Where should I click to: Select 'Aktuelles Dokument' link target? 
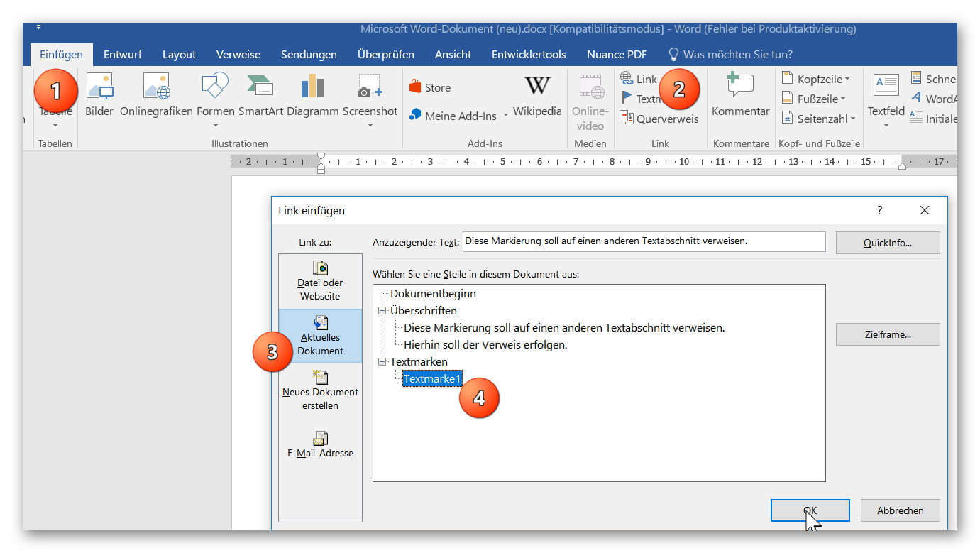tap(320, 336)
